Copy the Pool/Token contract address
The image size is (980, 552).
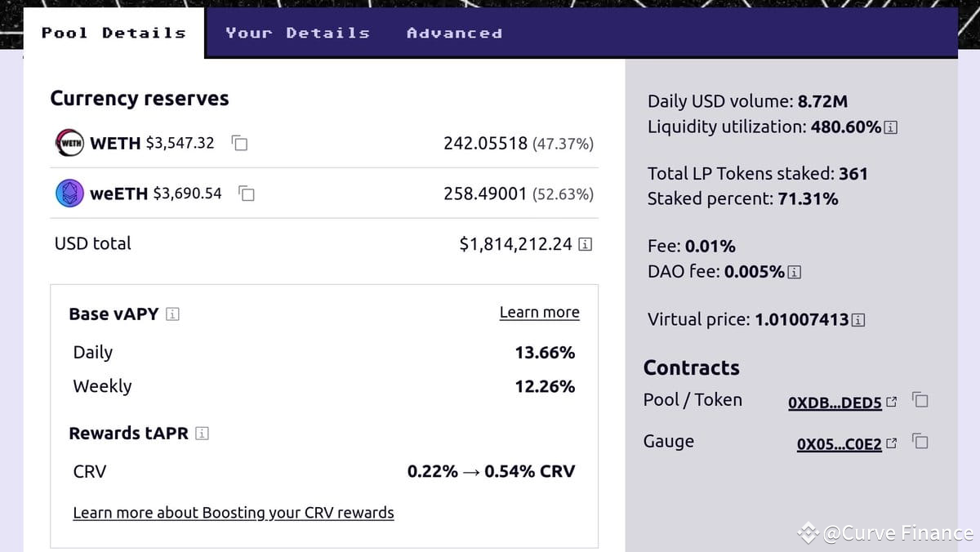pos(920,400)
